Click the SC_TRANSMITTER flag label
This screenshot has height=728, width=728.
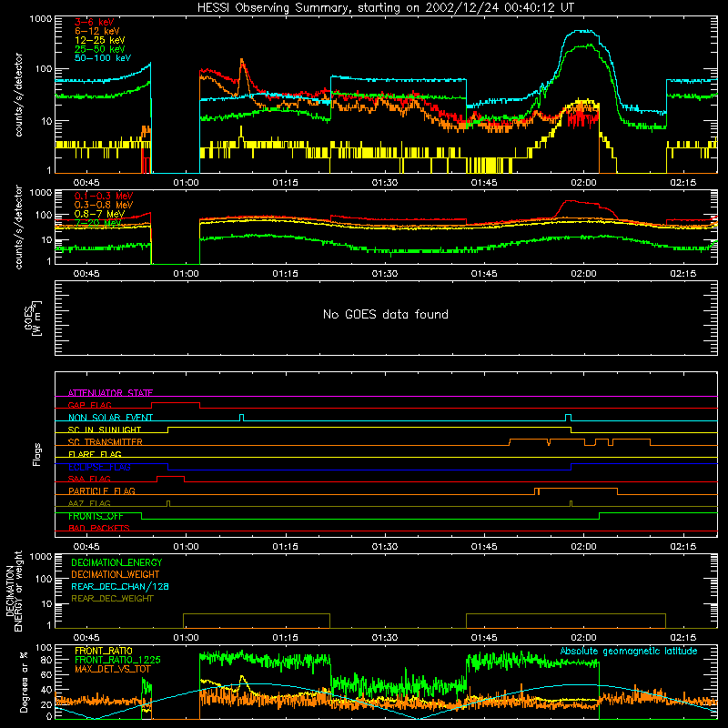click(x=106, y=442)
